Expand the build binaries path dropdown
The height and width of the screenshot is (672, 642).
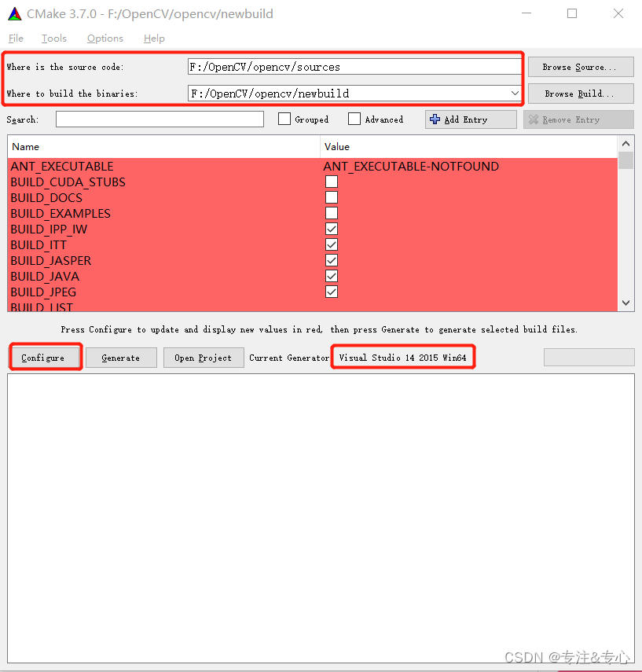515,93
